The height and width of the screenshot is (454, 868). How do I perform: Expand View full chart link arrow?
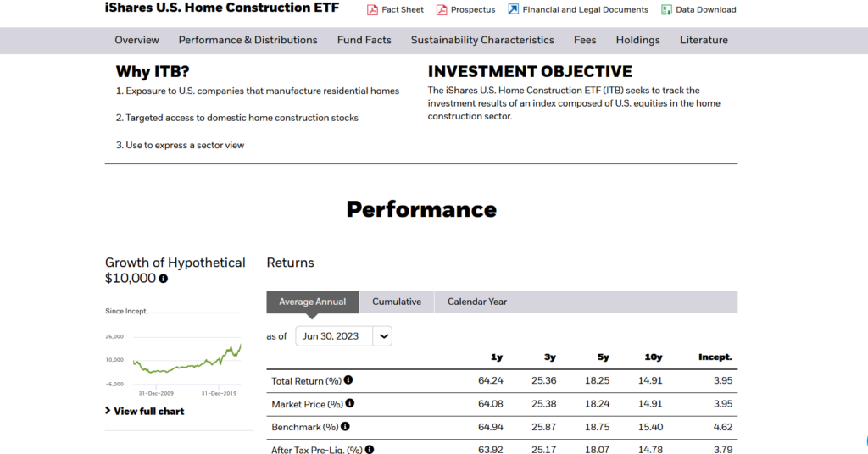pos(108,411)
